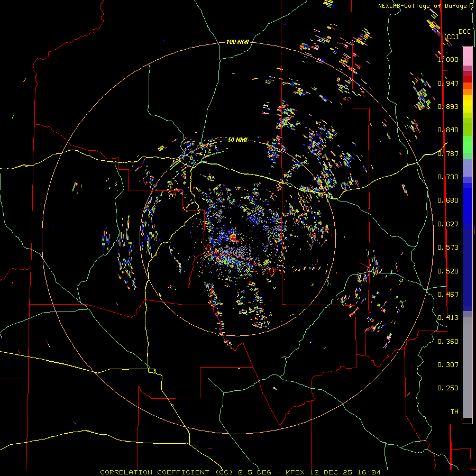Screen dimensions: 476x476
Task: Pick the bright green segment of the color bar
Action: tap(467, 144)
